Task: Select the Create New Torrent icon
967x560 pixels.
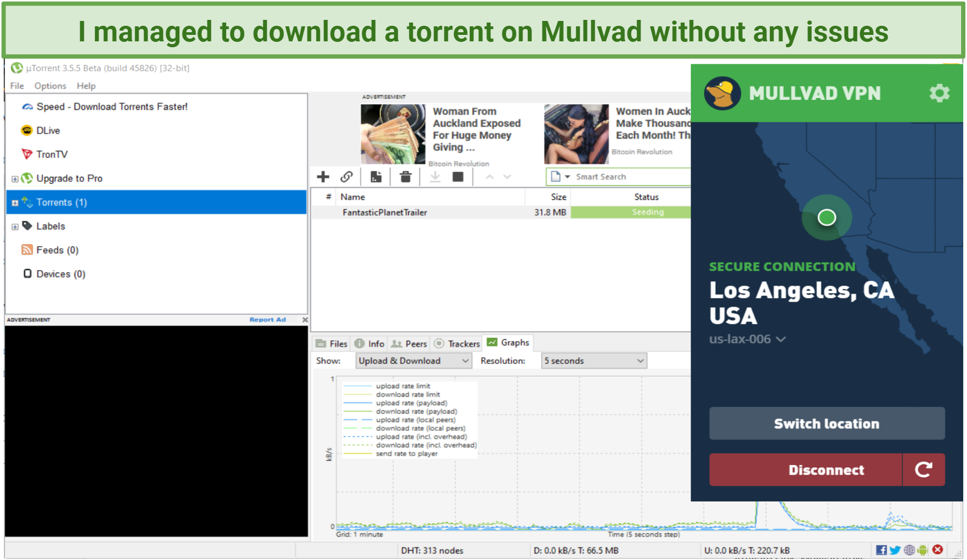Action: (x=376, y=177)
